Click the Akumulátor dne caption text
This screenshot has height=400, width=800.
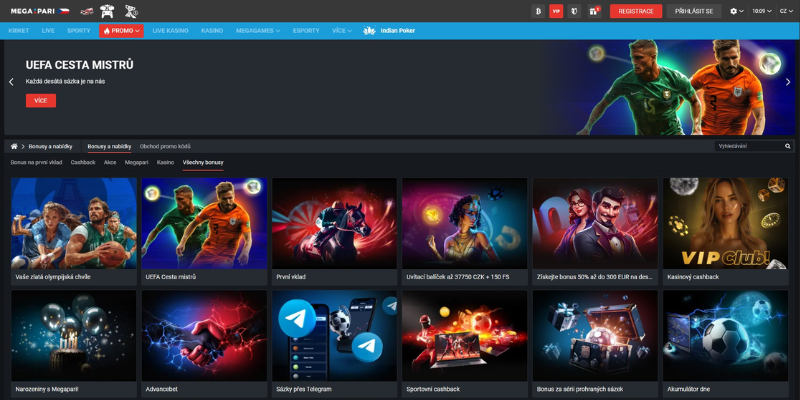(x=689, y=389)
